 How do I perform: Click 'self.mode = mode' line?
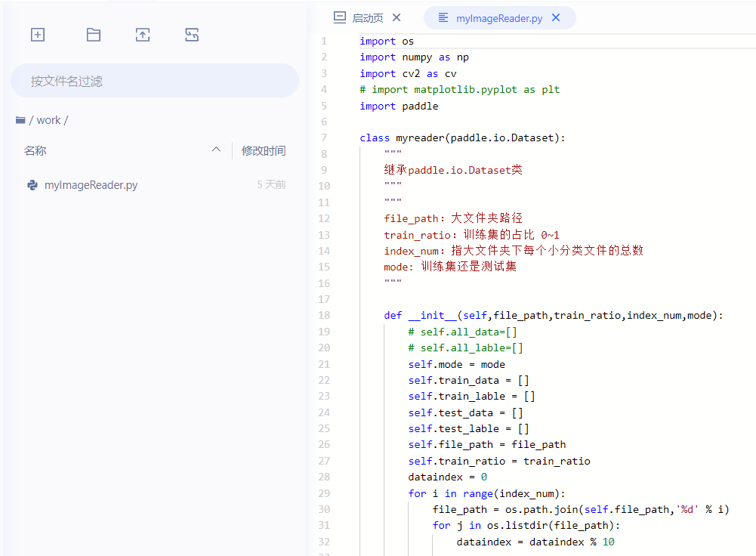pos(457,365)
